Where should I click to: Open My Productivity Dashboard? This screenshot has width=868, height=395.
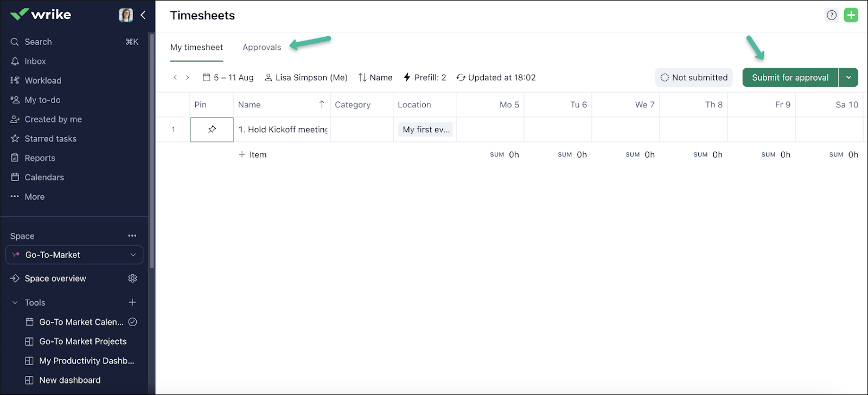80,361
